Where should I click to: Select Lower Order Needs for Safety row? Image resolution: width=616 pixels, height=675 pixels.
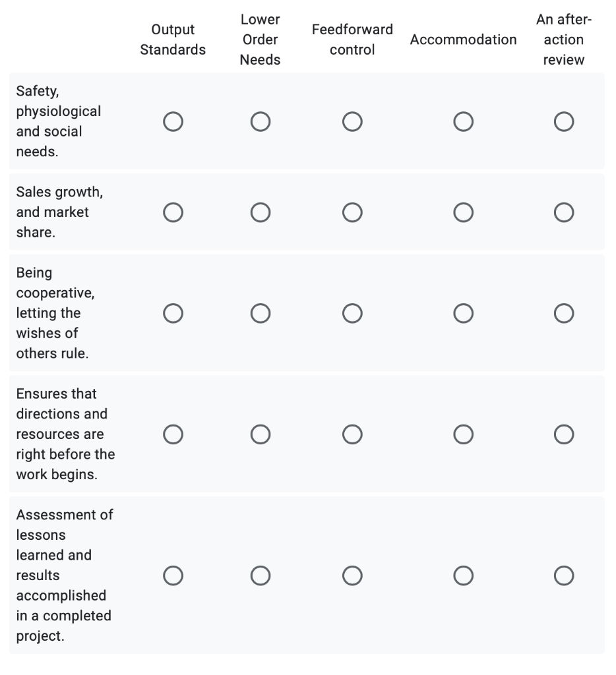coord(261,121)
